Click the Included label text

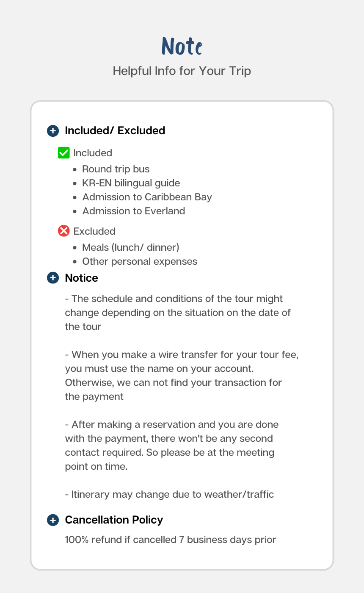click(93, 153)
